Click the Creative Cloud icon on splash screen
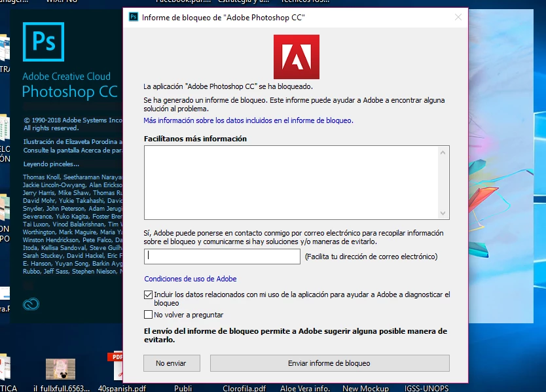546x392 pixels. point(31,304)
